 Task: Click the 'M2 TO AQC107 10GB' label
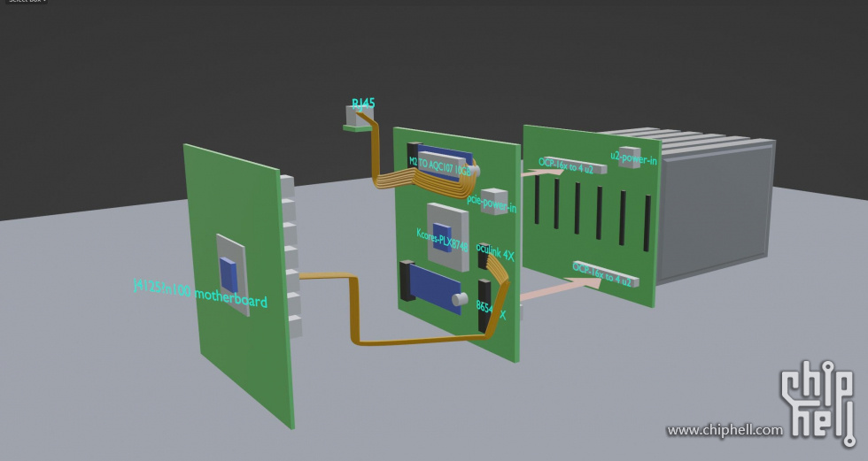[x=439, y=166]
